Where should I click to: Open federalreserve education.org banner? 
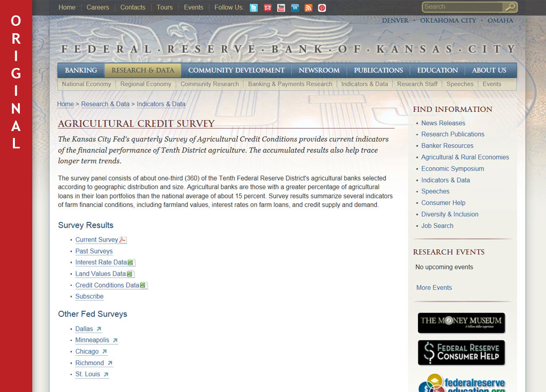[x=462, y=383]
